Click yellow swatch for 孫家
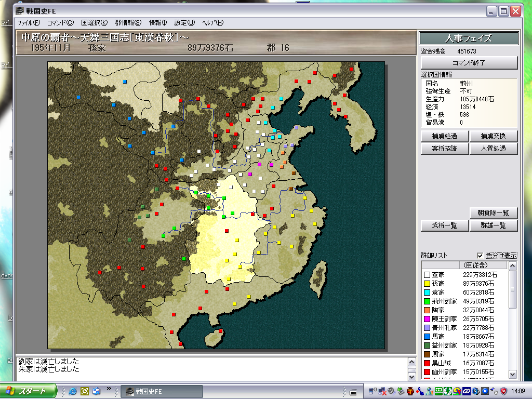 pyautogui.click(x=427, y=284)
